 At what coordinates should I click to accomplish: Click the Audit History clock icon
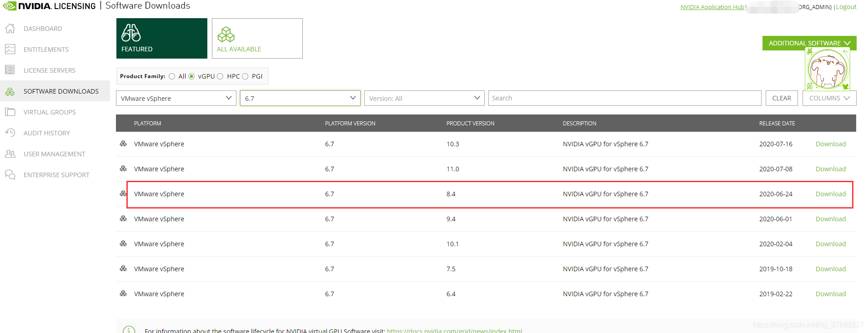click(10, 133)
